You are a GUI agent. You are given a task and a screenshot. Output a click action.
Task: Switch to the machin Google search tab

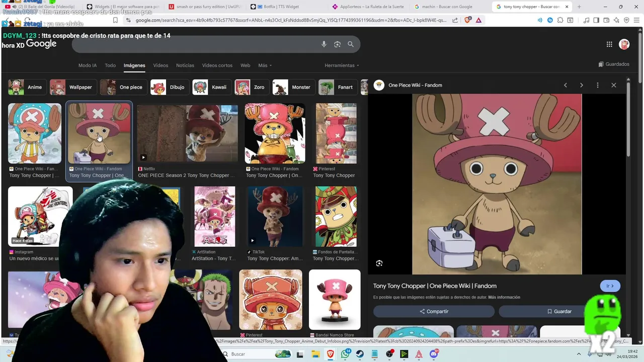pos(448,7)
